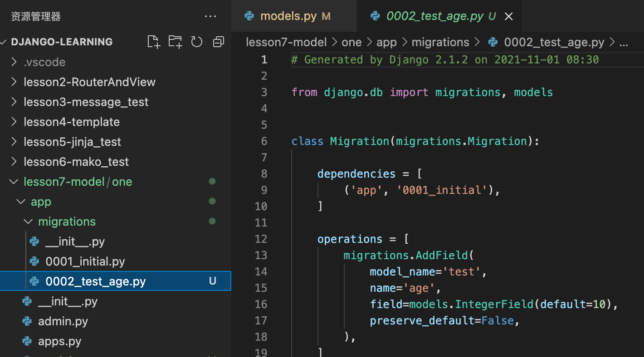Click the "name='age'," code line

click(x=406, y=288)
